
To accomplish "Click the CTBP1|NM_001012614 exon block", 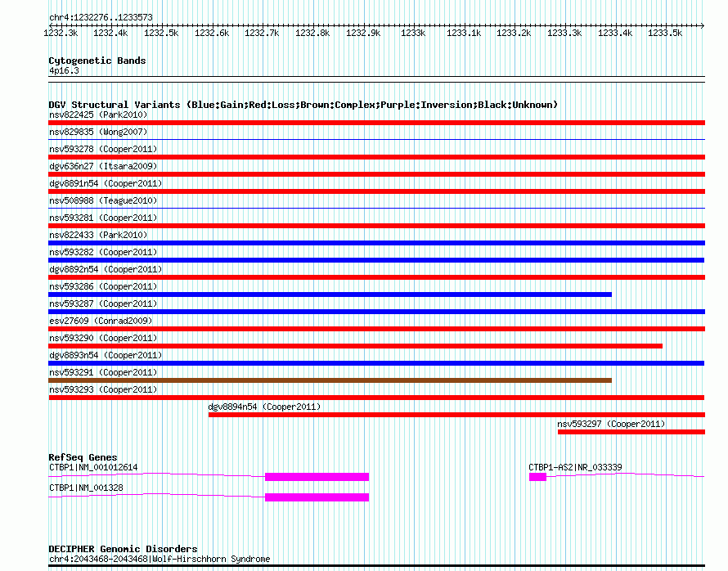I will coord(317,477).
